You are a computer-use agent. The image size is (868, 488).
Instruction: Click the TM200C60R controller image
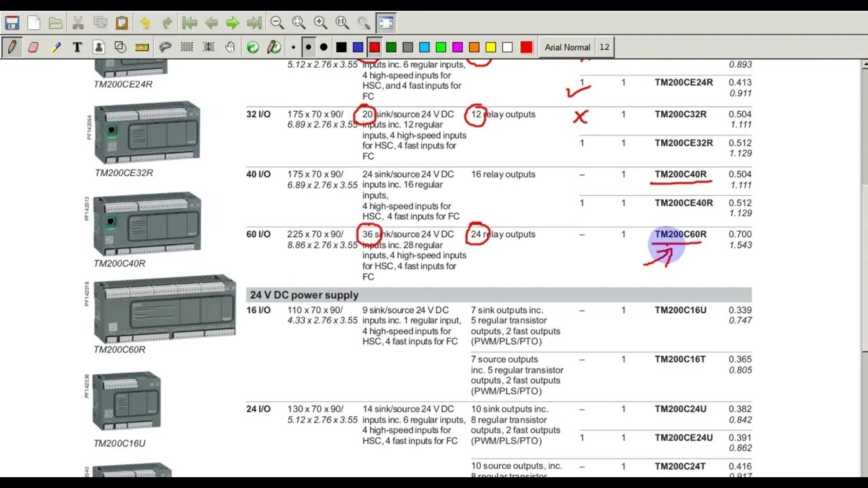click(165, 309)
